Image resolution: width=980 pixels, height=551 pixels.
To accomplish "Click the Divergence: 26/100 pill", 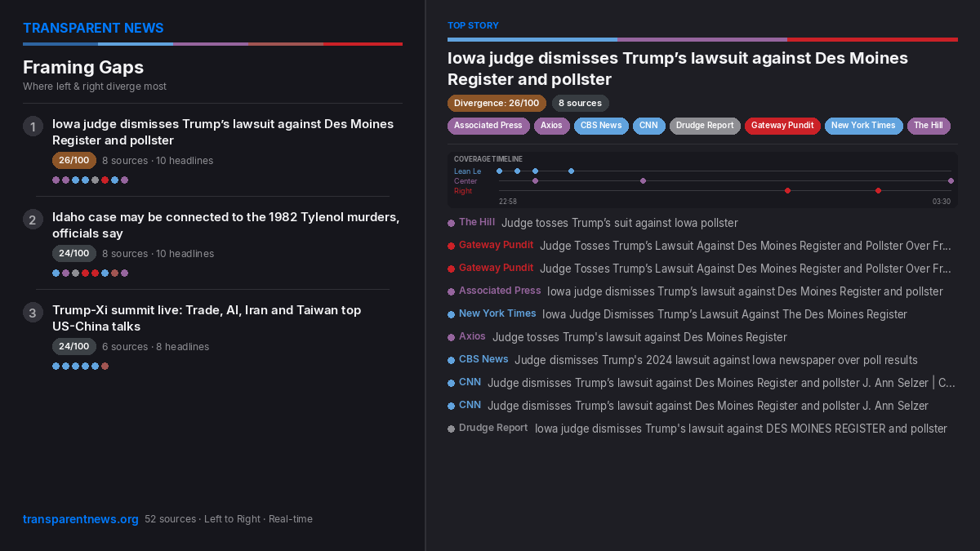I will pos(497,104).
